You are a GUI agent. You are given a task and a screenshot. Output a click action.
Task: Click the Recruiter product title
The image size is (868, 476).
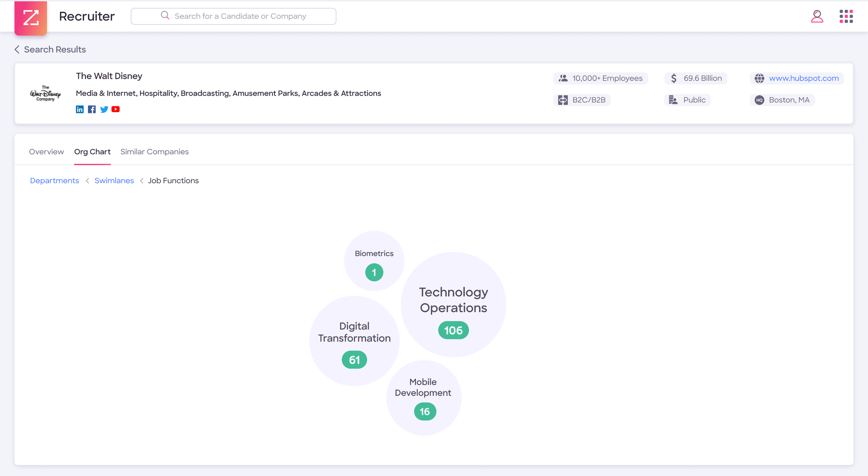[87, 16]
